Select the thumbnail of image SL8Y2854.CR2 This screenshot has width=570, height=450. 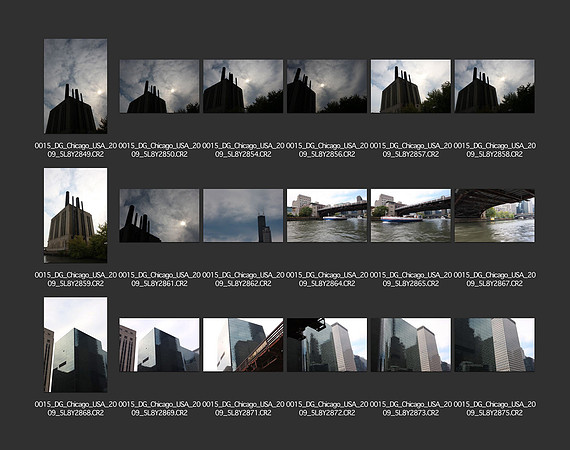(x=243, y=87)
